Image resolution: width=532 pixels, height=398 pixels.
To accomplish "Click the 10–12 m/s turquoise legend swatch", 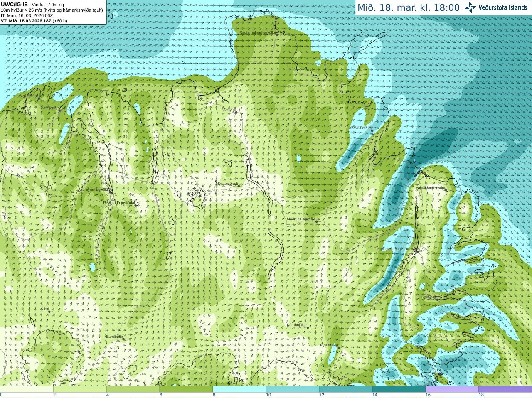I will click(x=293, y=389).
